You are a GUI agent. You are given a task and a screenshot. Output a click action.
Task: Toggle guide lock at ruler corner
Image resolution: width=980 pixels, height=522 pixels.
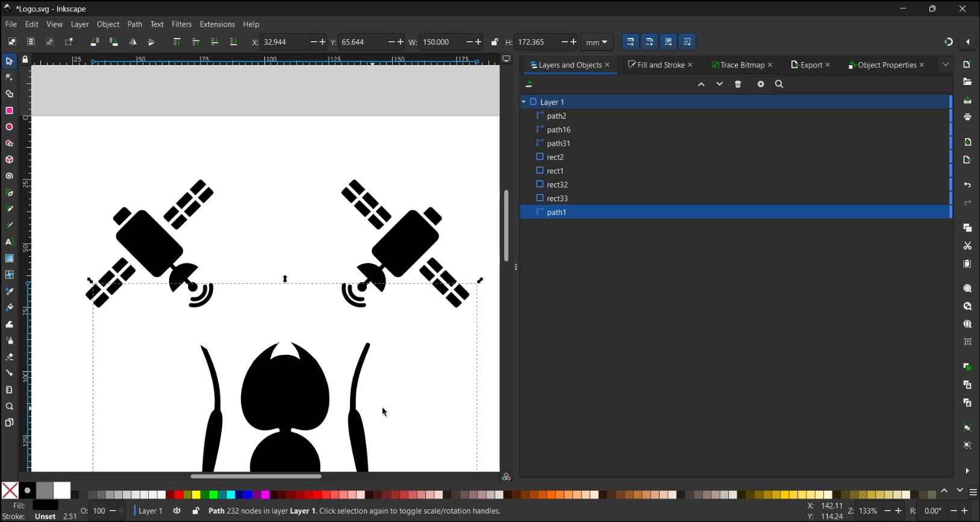click(25, 60)
